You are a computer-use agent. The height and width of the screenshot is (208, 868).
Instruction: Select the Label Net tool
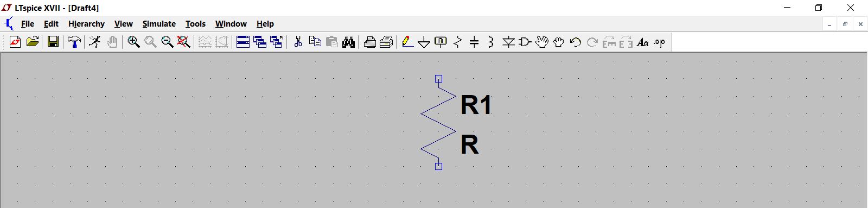click(441, 42)
